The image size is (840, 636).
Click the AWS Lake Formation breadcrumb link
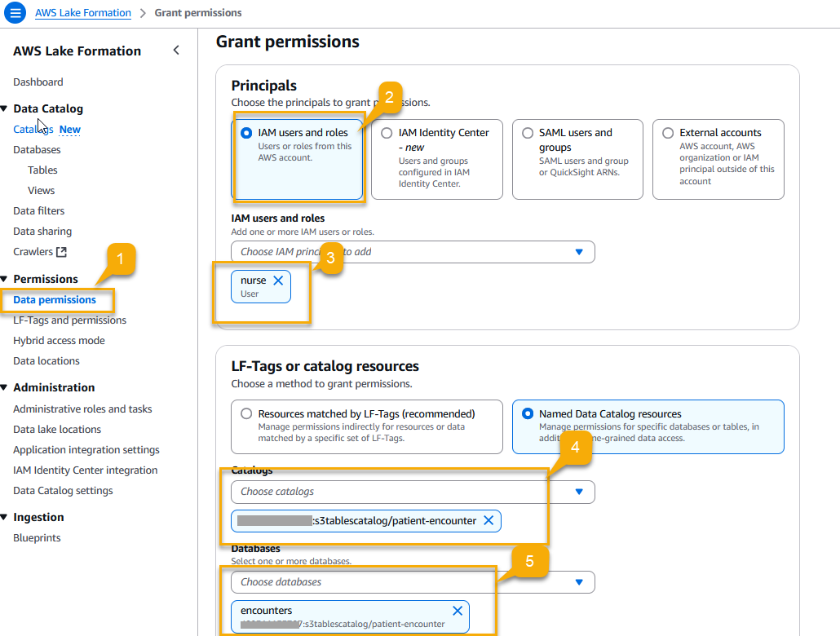tap(82, 12)
